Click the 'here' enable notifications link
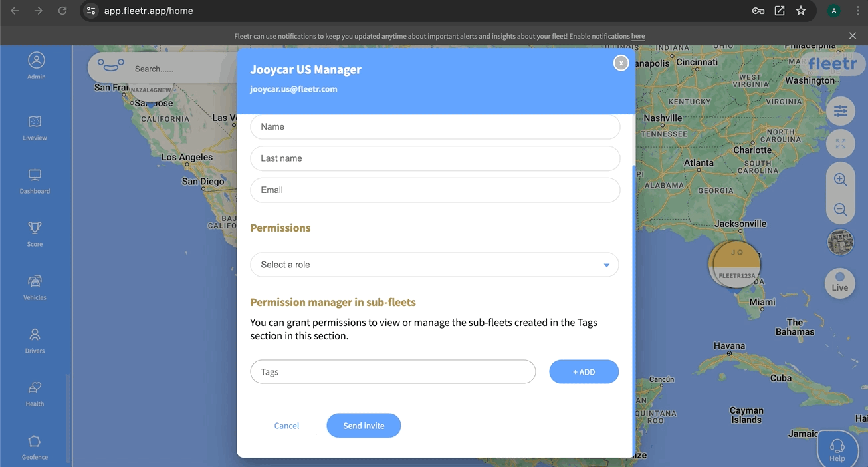This screenshot has width=868, height=467. 638,36
